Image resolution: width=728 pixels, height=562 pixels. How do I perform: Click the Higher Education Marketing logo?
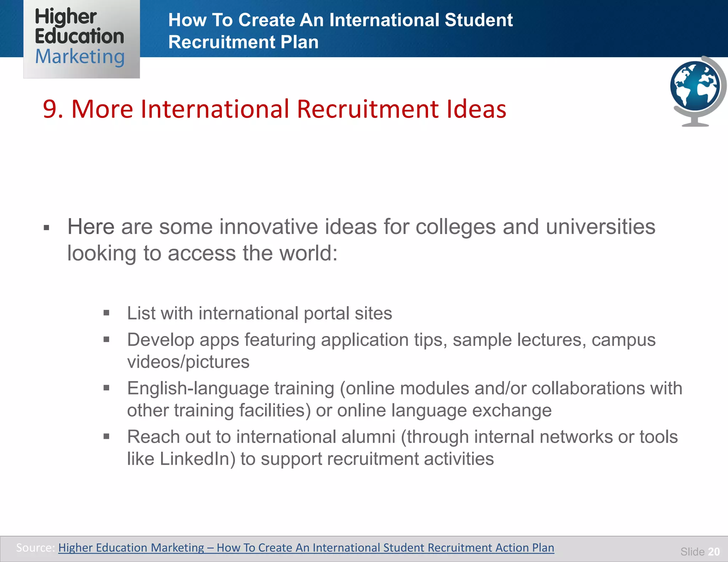pyautogui.click(x=81, y=39)
